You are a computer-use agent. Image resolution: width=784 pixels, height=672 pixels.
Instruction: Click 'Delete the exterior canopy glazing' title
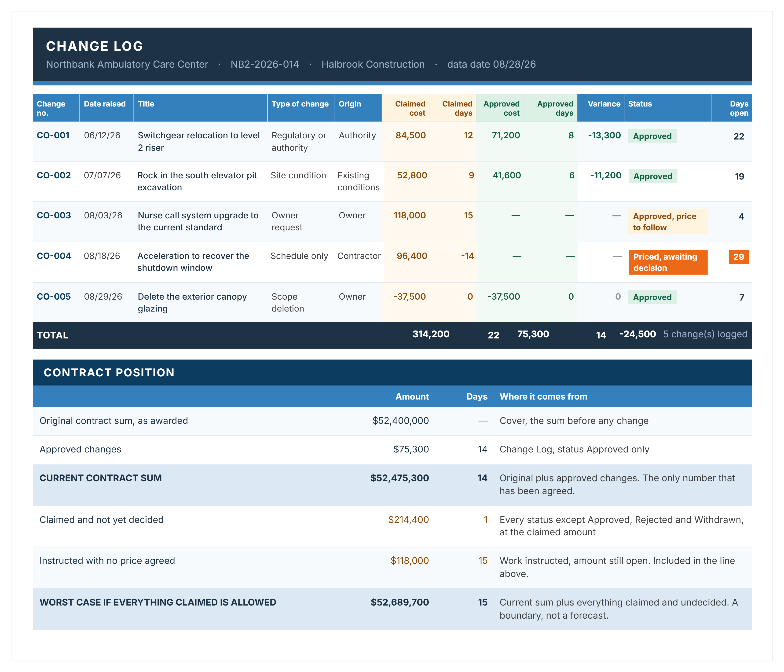[192, 303]
